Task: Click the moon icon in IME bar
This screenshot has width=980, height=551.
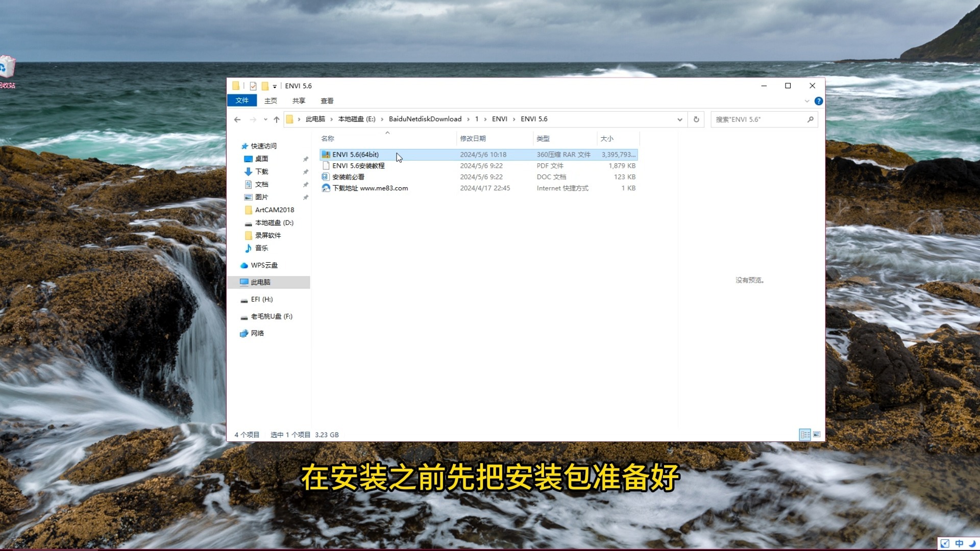Action: pos(972,543)
